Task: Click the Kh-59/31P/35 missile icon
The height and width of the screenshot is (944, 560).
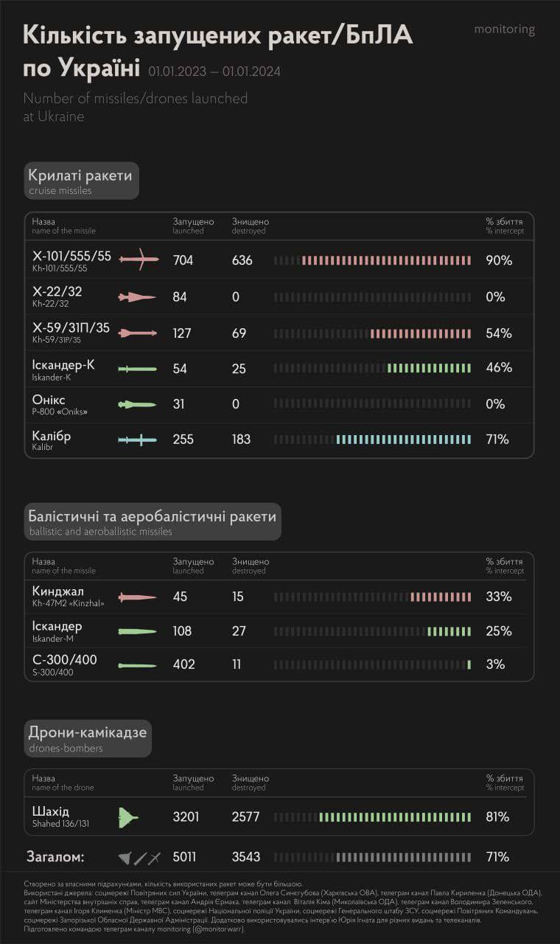Action: pyautogui.click(x=138, y=333)
